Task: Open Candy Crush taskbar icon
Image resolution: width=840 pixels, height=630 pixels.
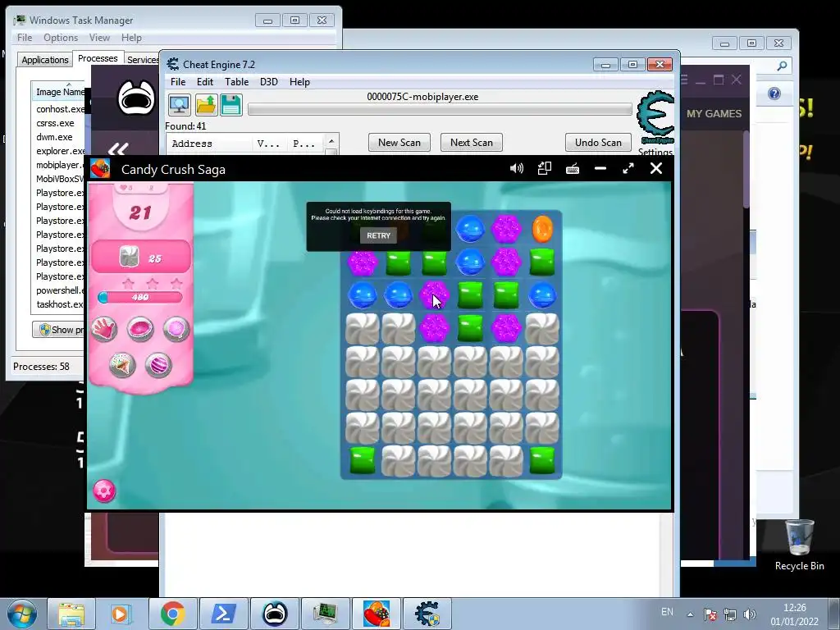Action: (376, 614)
